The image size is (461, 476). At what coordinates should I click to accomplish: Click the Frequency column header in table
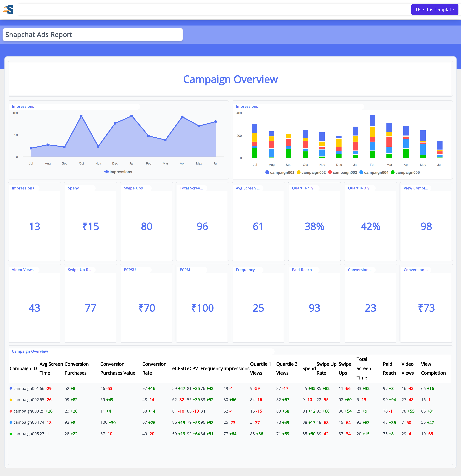(212, 368)
